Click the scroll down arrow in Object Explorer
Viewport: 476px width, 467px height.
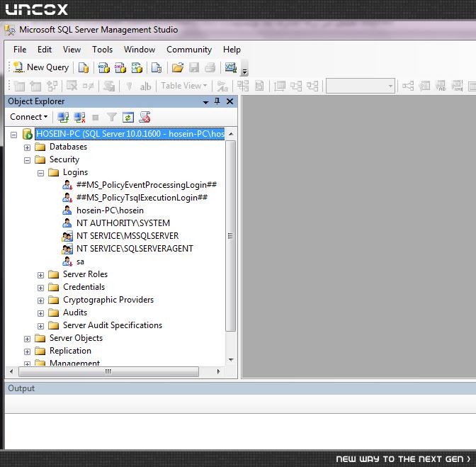231,360
